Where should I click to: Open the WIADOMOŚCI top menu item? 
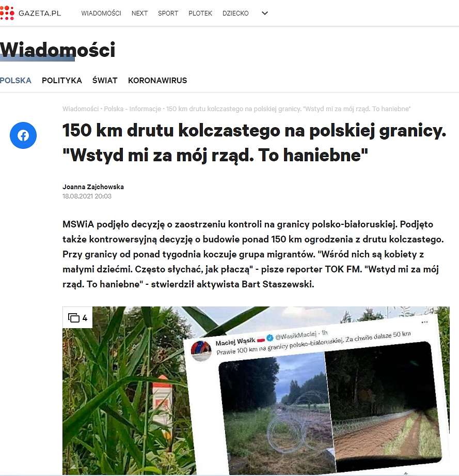pos(101,13)
